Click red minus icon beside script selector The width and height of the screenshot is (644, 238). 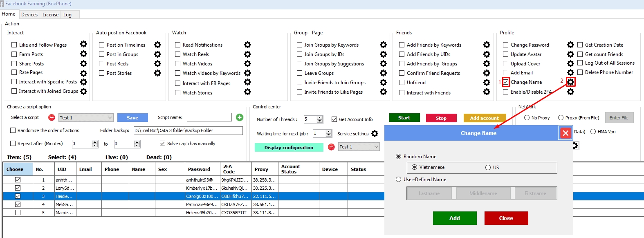click(x=52, y=117)
